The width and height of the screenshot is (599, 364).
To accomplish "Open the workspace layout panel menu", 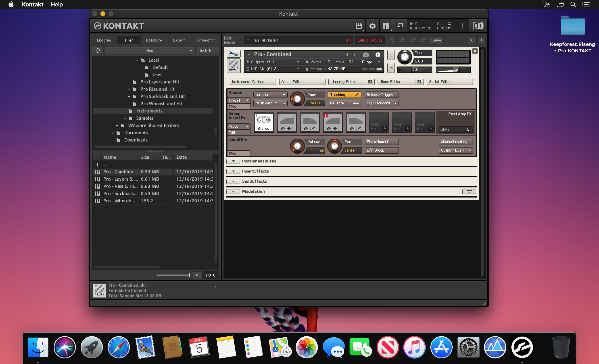I will [386, 26].
